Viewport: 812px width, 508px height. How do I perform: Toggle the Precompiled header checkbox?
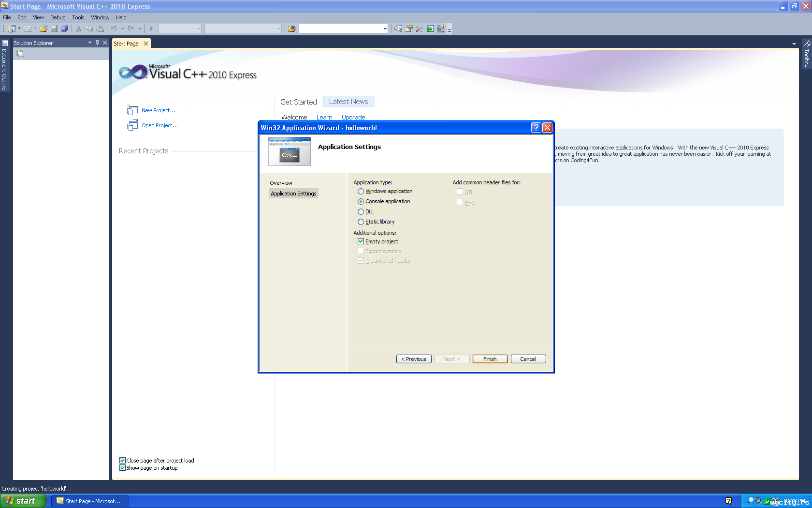[x=361, y=261]
